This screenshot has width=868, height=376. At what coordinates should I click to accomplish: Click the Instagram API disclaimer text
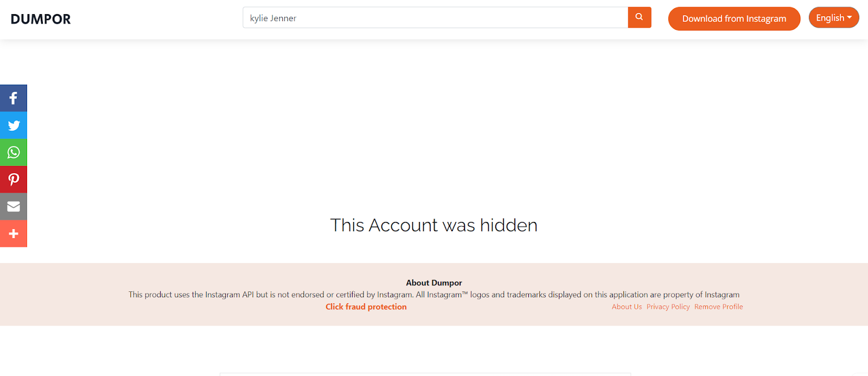point(434,295)
